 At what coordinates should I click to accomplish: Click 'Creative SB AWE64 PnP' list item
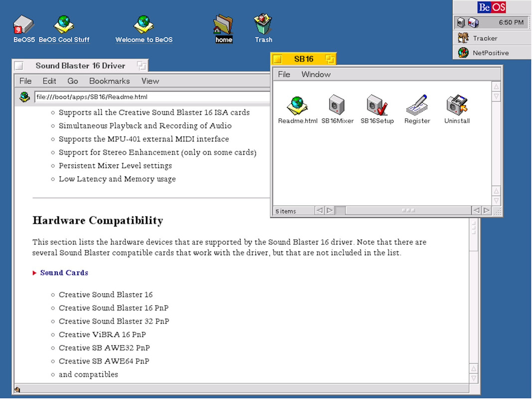click(x=104, y=361)
